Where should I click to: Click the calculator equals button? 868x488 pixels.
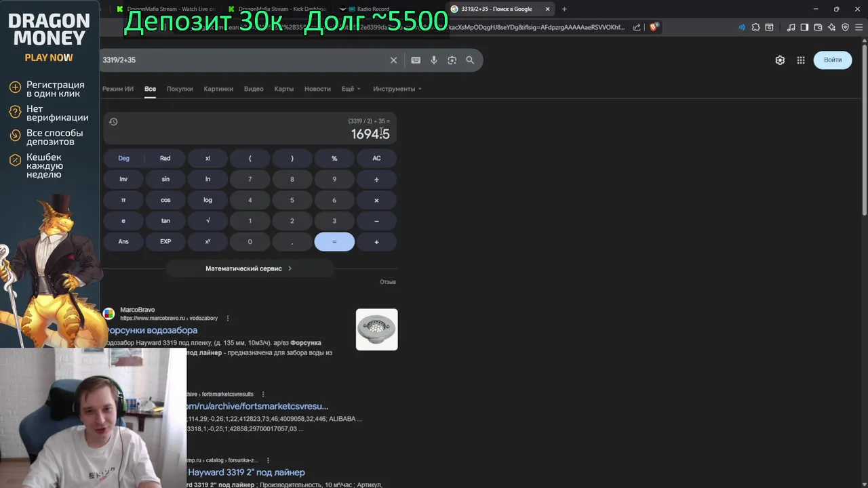[x=334, y=242]
